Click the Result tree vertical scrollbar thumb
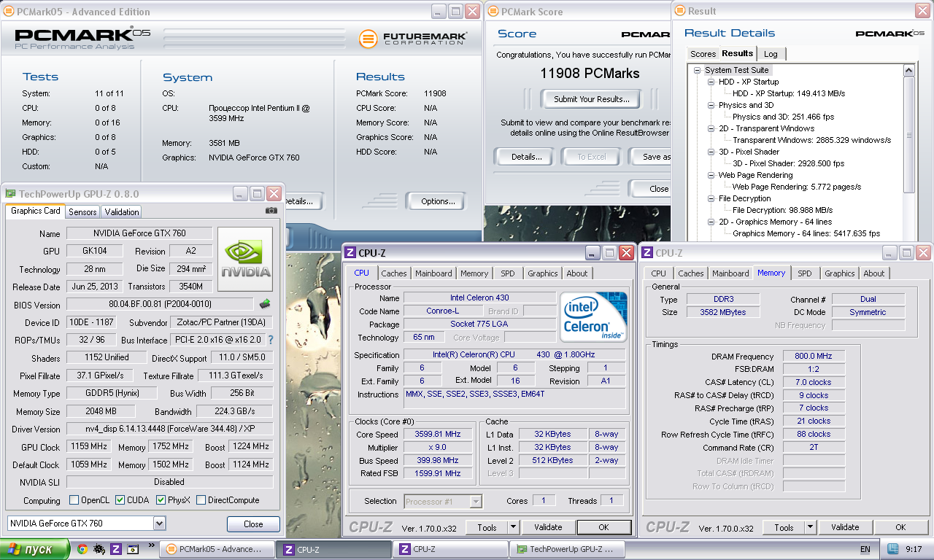934x560 pixels. (x=908, y=135)
